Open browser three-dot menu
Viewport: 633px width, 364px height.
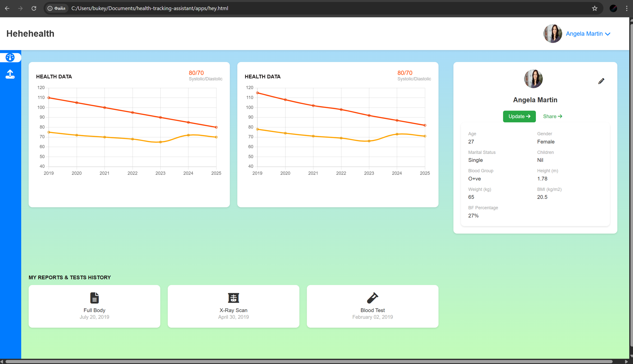click(627, 8)
